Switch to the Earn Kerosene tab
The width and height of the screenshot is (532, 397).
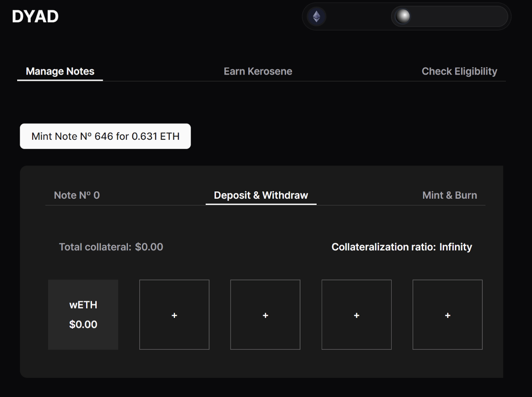point(258,71)
